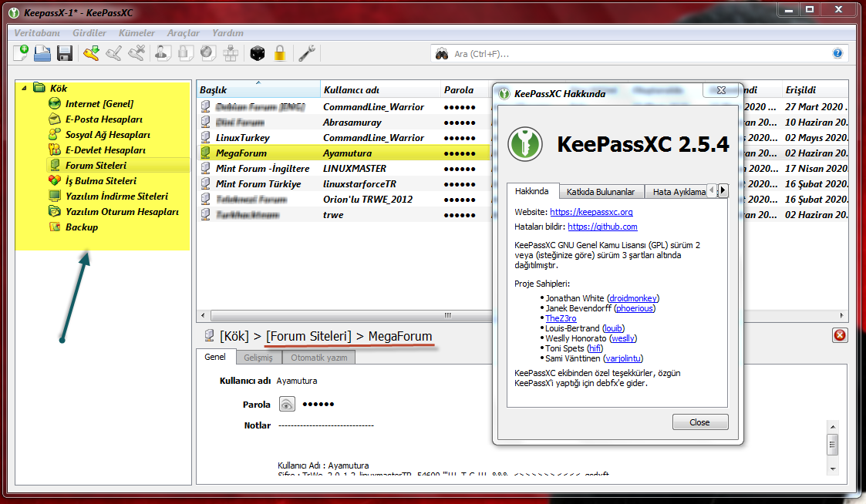866x504 pixels.
Task: Select the LinuxTurkey entry row
Action: point(344,138)
